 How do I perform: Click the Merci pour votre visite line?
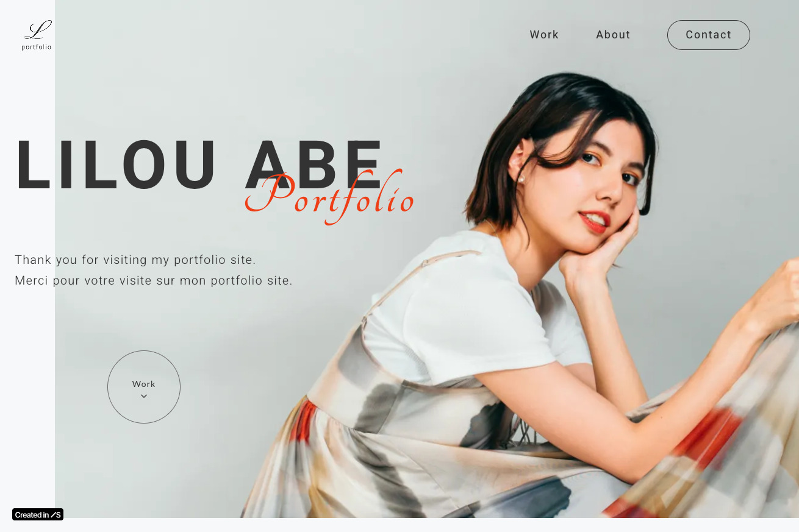pyautogui.click(x=154, y=280)
